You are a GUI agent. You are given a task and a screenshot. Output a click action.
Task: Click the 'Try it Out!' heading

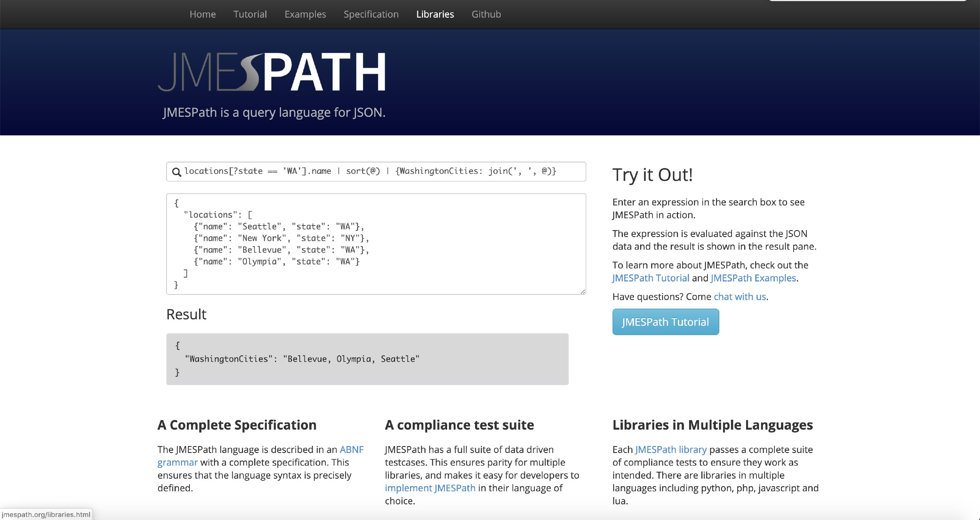click(652, 175)
